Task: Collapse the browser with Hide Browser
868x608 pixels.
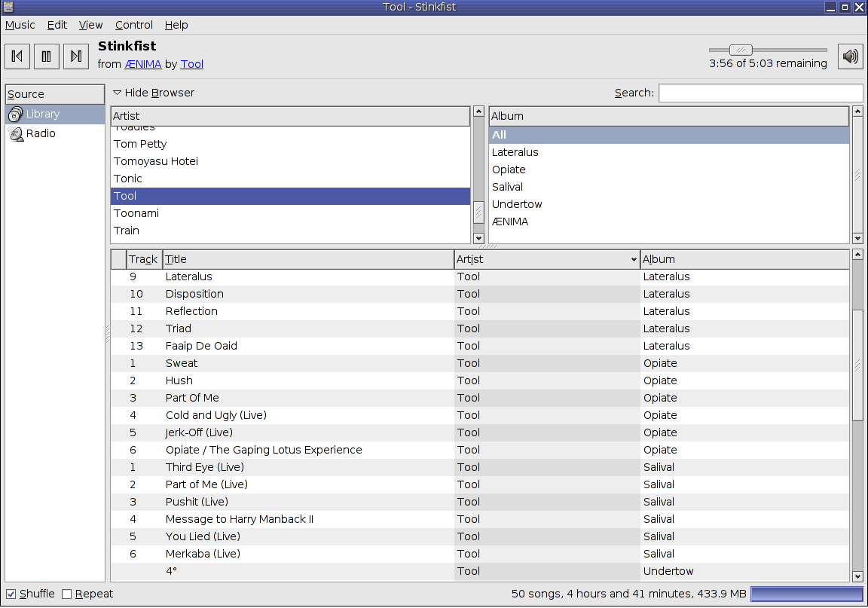Action: (153, 92)
